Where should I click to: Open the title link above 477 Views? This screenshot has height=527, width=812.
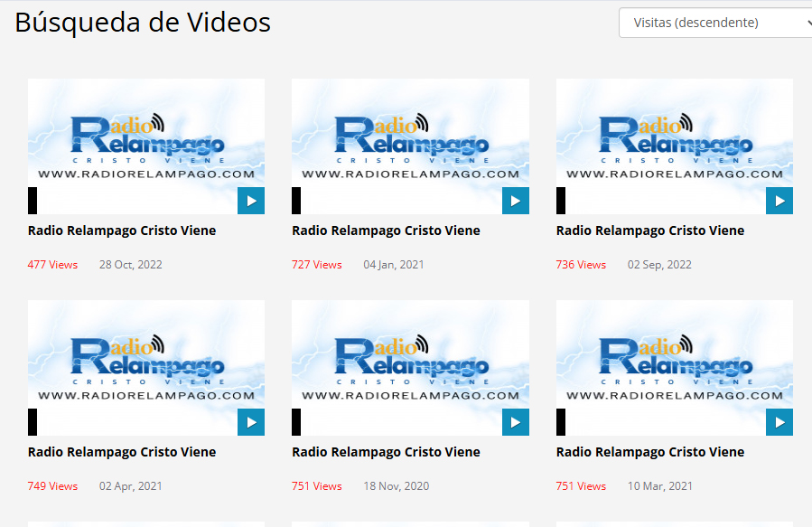(x=122, y=231)
